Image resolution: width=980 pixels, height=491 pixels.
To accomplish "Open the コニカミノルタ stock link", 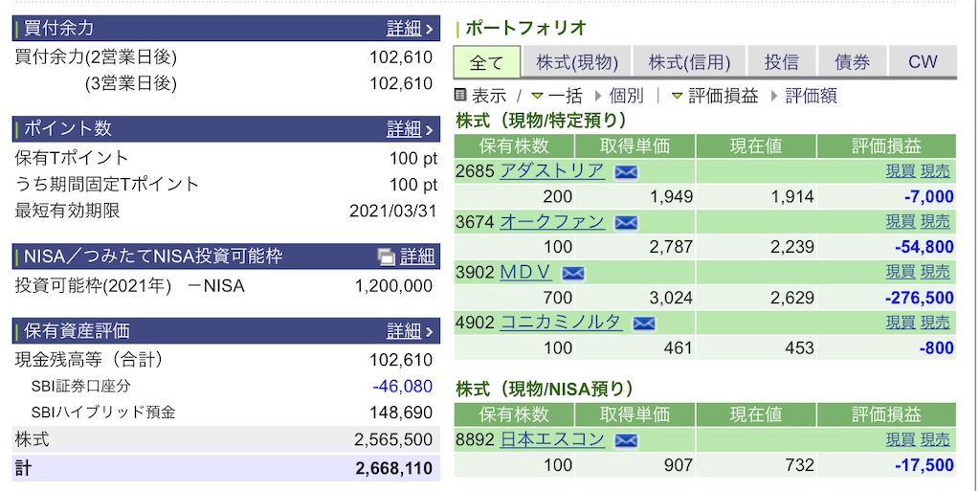I will click(x=561, y=323).
